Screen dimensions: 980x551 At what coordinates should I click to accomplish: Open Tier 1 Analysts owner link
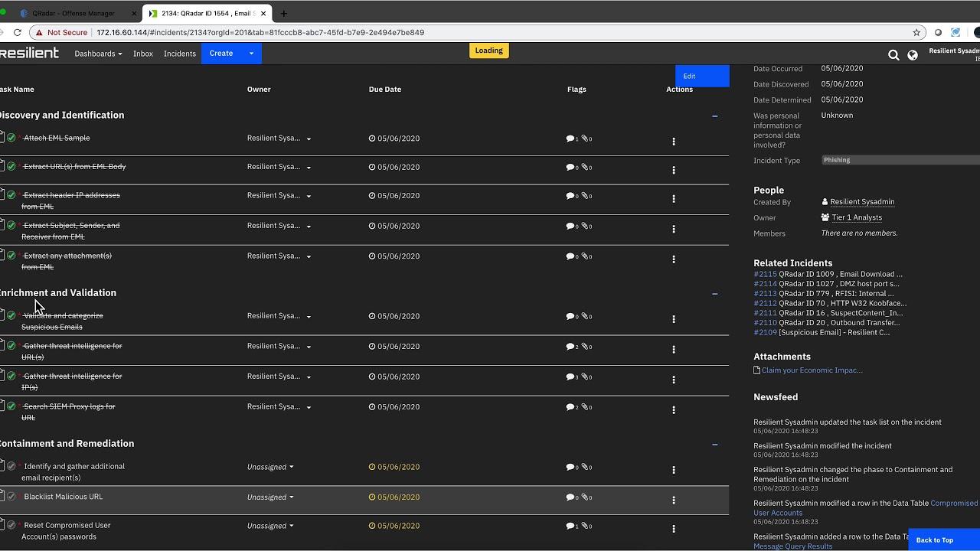pyautogui.click(x=857, y=218)
